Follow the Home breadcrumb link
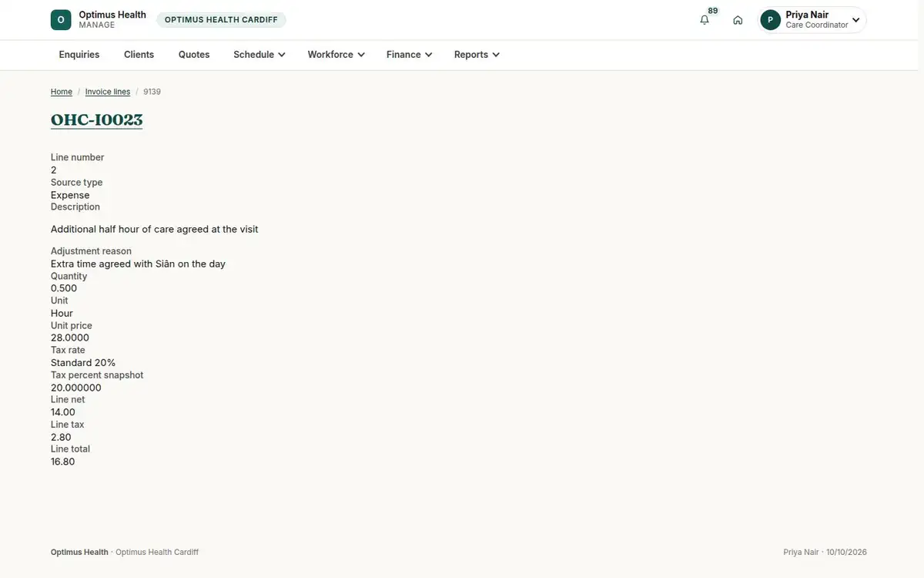The image size is (924, 578). pyautogui.click(x=62, y=92)
